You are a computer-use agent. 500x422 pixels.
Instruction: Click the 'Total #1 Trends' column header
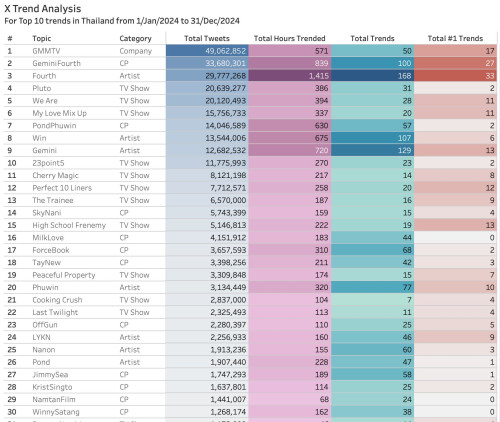455,38
